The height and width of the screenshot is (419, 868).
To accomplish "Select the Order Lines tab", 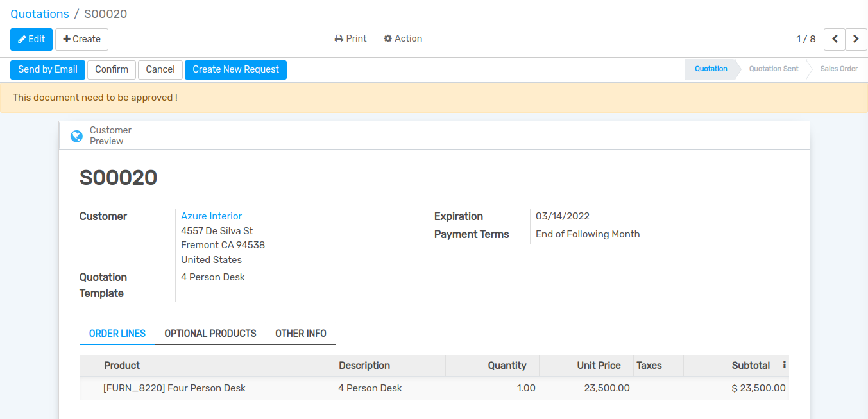I will pyautogui.click(x=117, y=334).
